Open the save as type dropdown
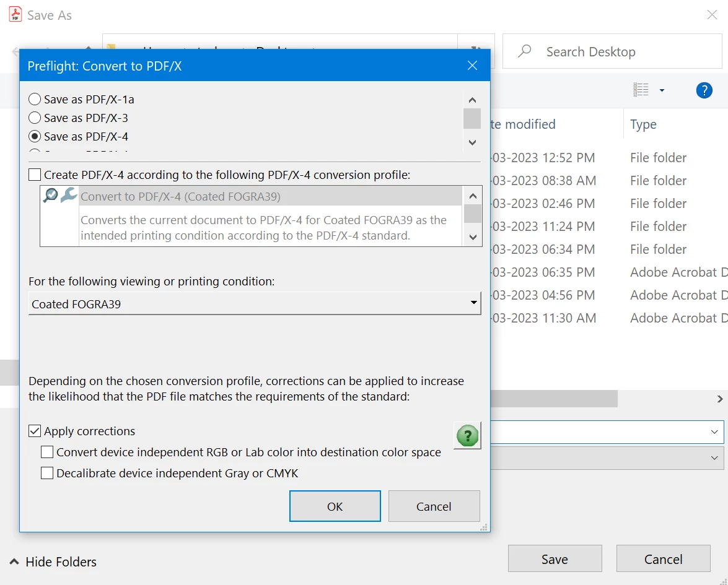The image size is (728, 585). 714,458
